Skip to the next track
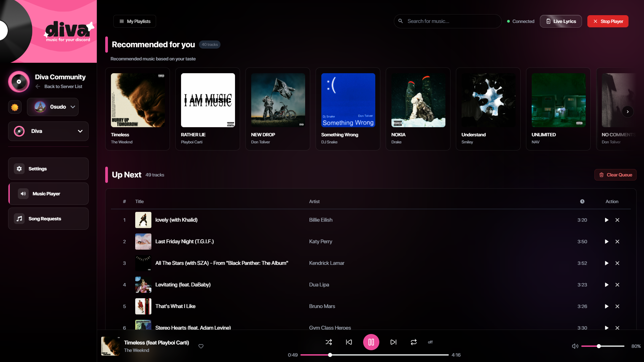The width and height of the screenshot is (644, 362). (393, 342)
